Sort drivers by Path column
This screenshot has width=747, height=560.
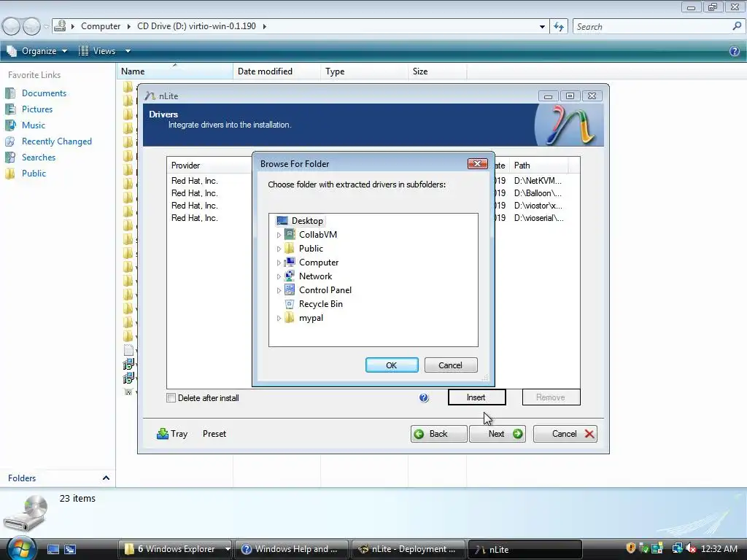coord(539,166)
